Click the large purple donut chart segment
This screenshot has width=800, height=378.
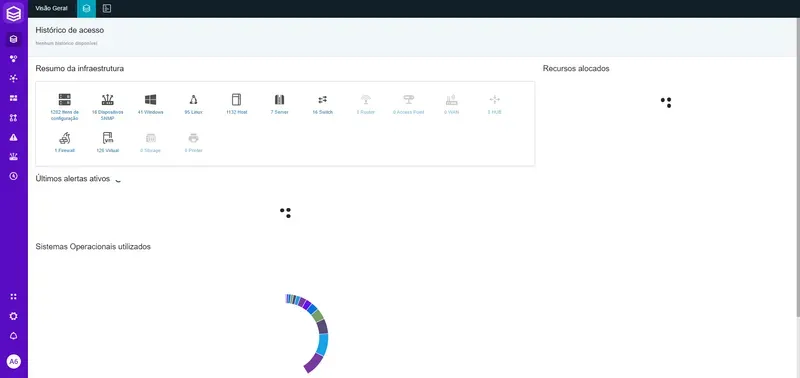314,363
